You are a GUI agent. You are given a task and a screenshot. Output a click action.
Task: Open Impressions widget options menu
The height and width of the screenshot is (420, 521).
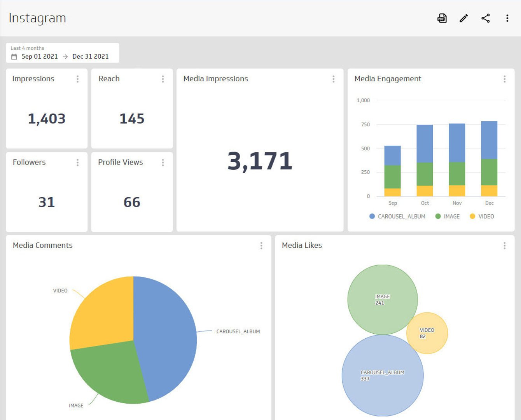click(78, 79)
